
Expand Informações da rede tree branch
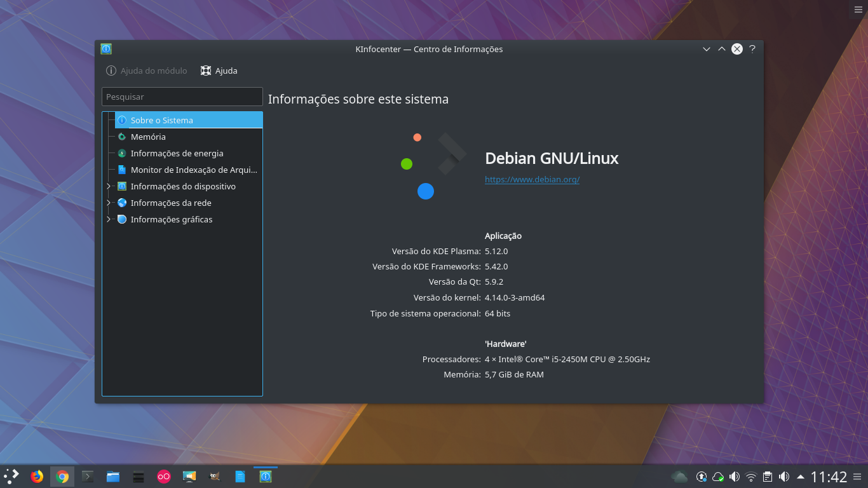pos(108,203)
